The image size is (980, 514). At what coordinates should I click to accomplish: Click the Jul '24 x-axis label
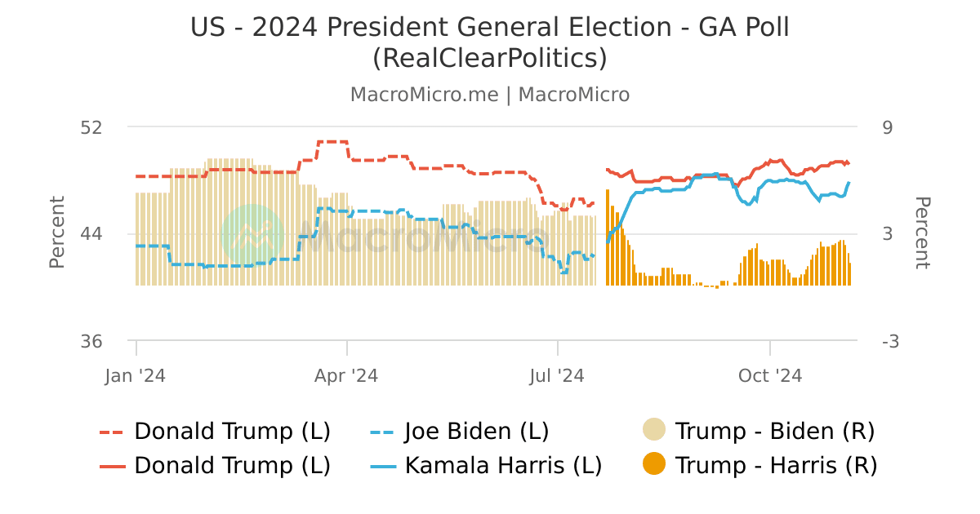[558, 376]
